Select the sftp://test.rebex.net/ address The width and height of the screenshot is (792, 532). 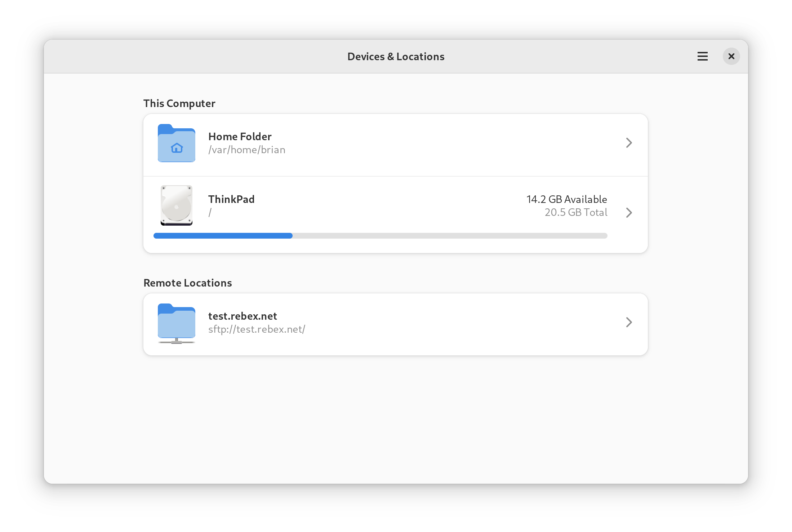coord(257,329)
